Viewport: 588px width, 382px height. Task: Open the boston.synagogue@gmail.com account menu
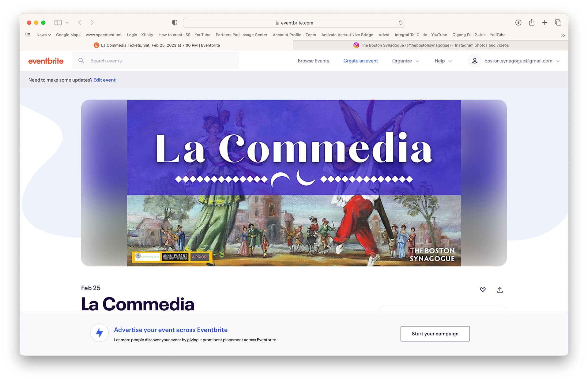(x=522, y=61)
